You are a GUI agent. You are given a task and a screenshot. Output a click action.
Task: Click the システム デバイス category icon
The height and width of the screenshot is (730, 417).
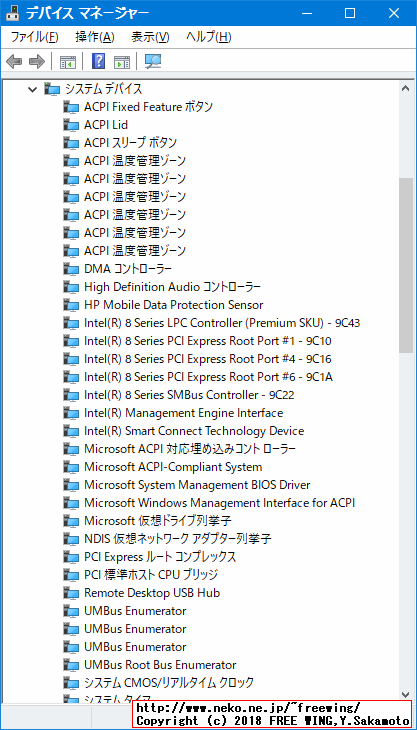tap(52, 89)
